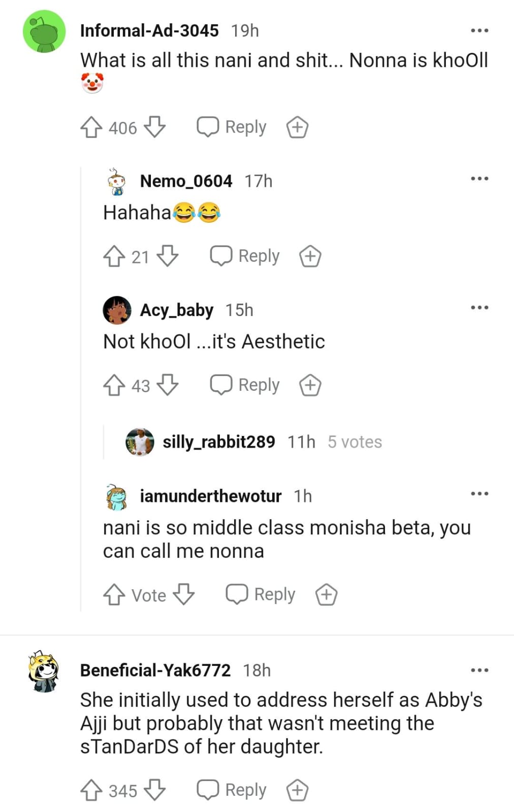Image resolution: width=514 pixels, height=812 pixels.
Task: Open more options for Nemo_0604's comment
Action: pos(479,179)
